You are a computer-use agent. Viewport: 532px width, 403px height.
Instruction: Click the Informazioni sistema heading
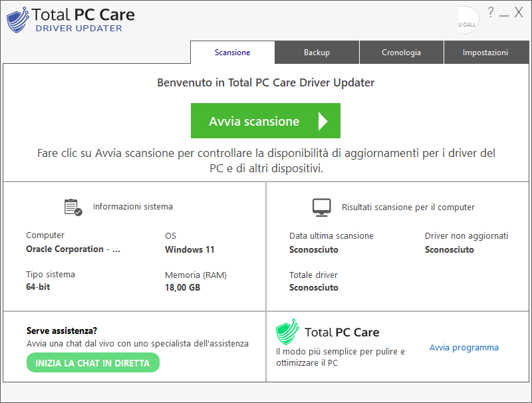point(133,207)
